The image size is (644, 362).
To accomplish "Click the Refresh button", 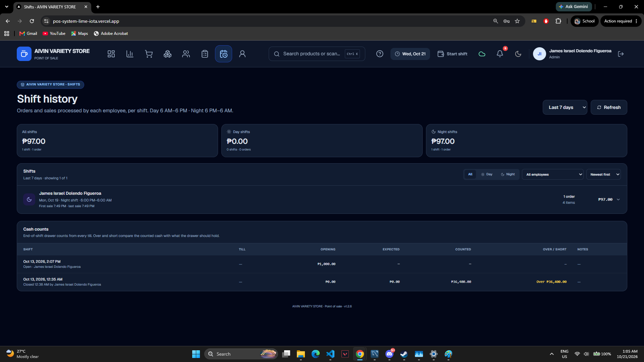I will (609, 107).
